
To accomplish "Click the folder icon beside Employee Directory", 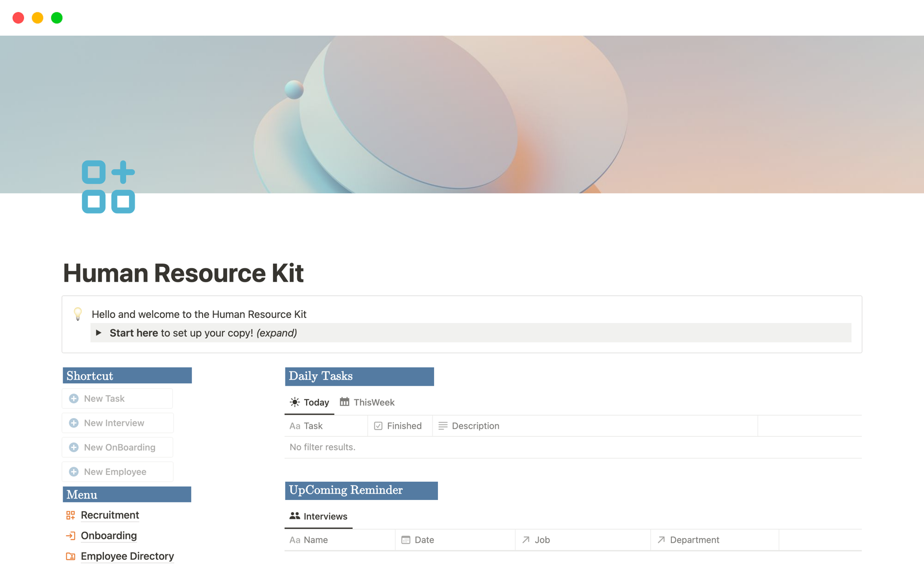I will 70,556.
